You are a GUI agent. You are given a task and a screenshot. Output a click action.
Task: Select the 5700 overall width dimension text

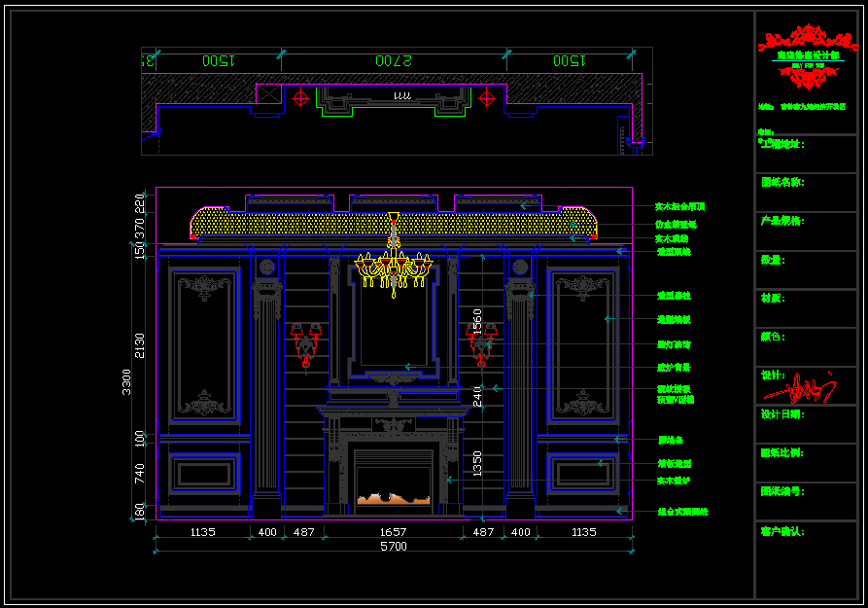coord(394,547)
